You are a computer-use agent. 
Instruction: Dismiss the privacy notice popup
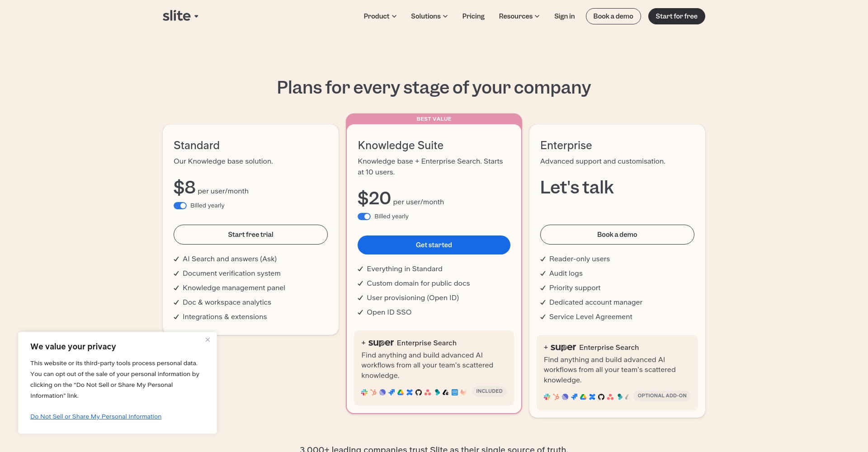pyautogui.click(x=208, y=339)
